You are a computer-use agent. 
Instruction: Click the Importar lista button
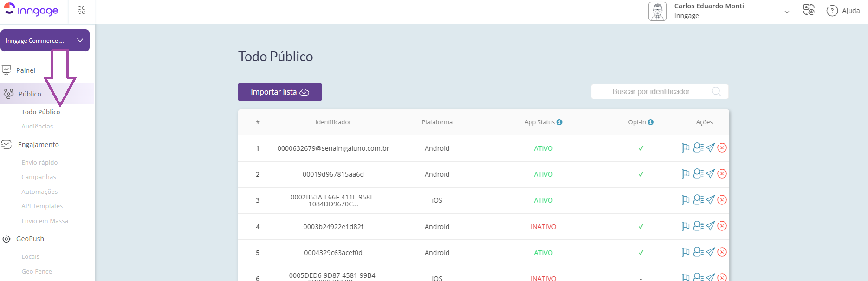279,92
